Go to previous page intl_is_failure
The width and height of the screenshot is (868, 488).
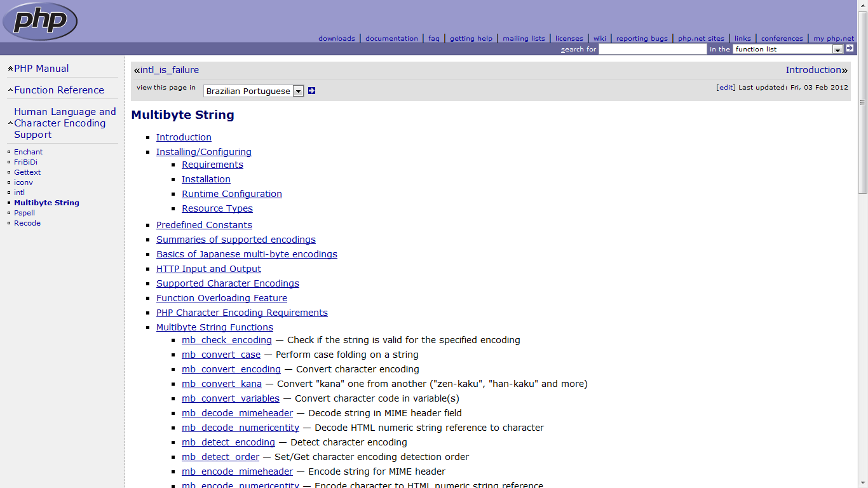(169, 70)
